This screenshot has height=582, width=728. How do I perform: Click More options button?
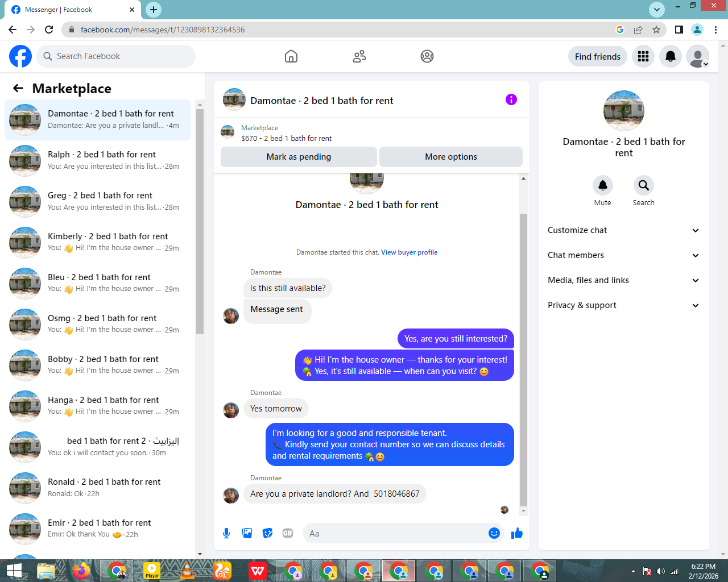pos(451,157)
